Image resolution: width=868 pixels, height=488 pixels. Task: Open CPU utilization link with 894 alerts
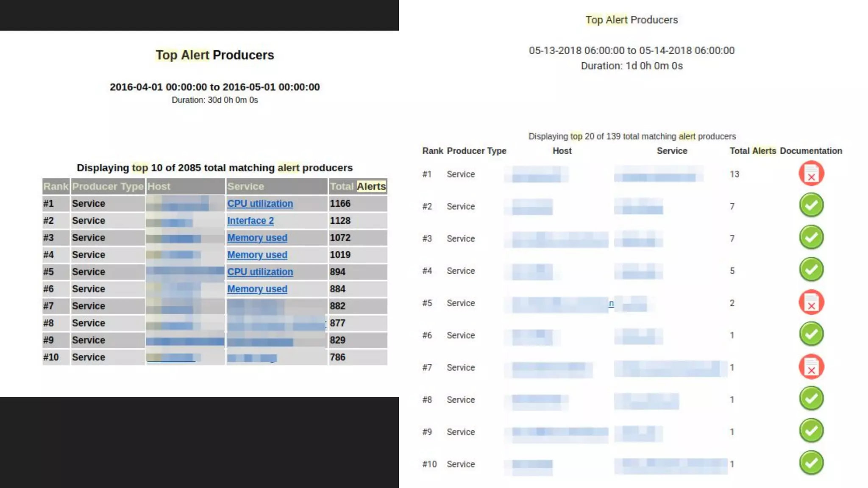pyautogui.click(x=260, y=272)
